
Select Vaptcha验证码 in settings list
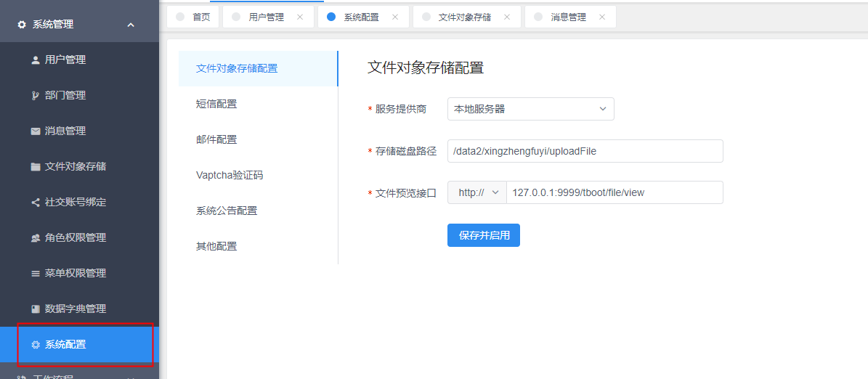point(258,176)
